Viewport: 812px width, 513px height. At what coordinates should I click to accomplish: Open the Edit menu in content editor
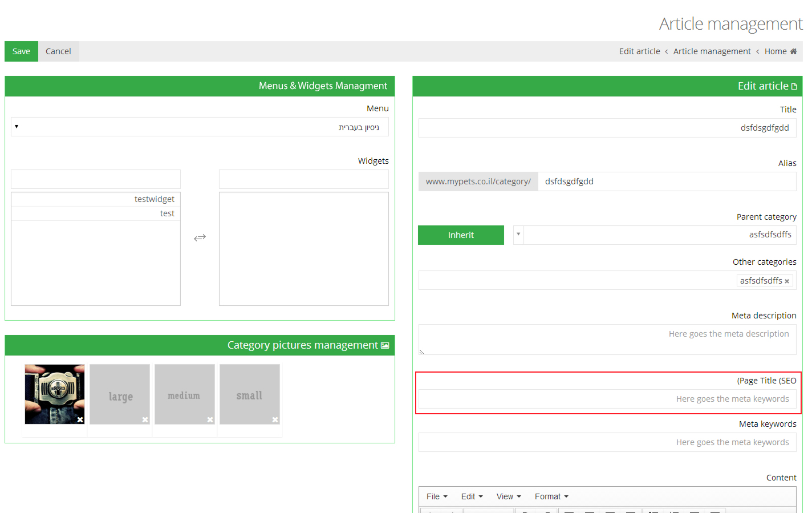point(472,496)
